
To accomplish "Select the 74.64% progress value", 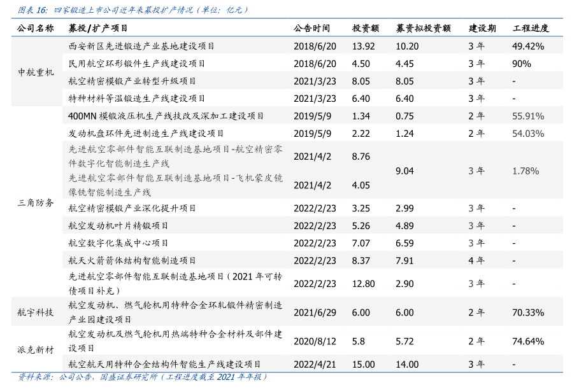I will 527,341.
